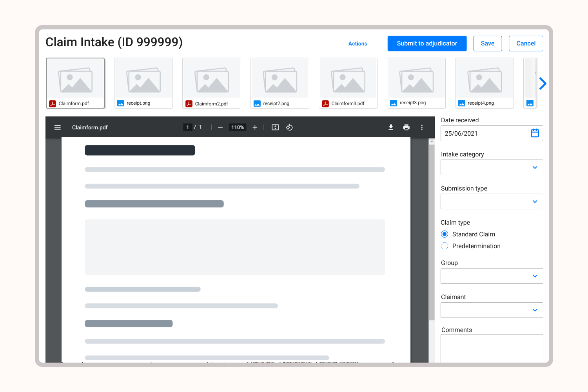Select the receipt2.png thumbnail

280,83
